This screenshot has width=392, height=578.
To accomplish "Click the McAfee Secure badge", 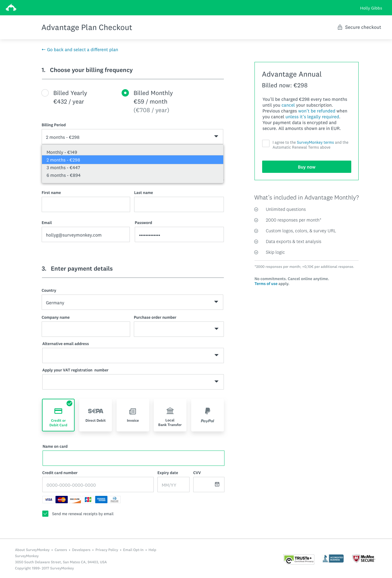I will [x=364, y=558].
